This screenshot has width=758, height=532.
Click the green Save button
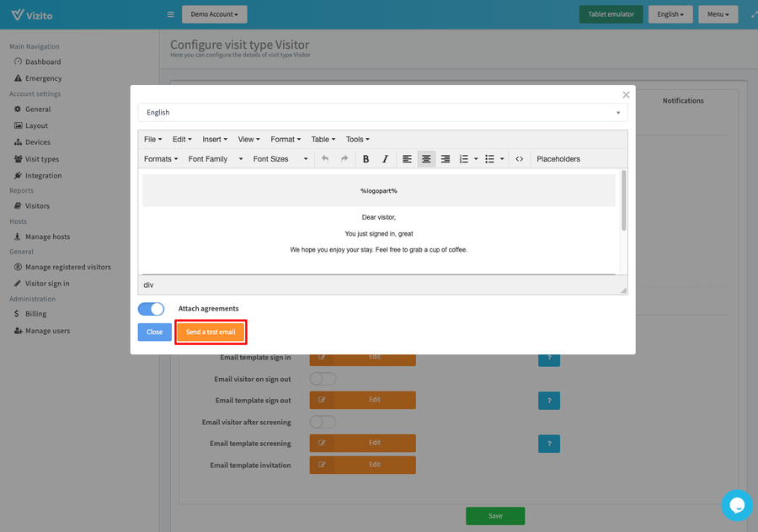click(495, 515)
